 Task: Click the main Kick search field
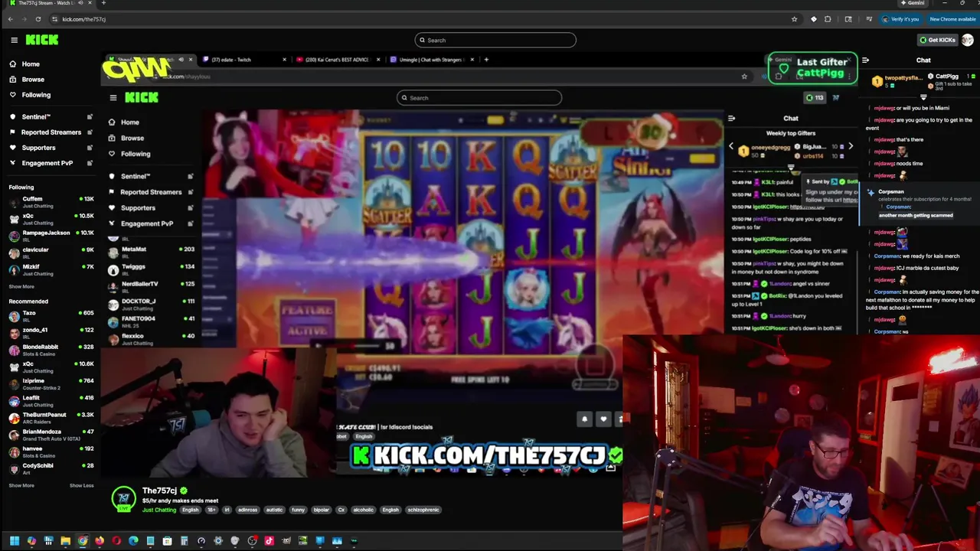[x=495, y=40]
